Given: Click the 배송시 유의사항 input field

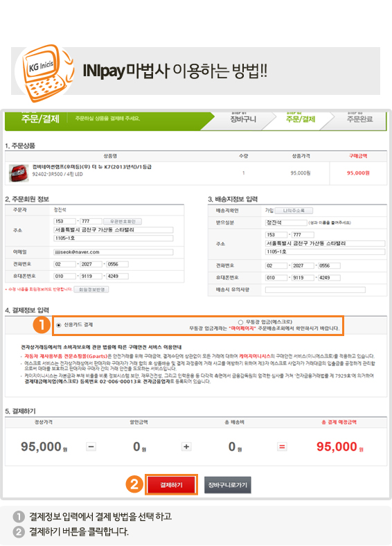Looking at the screenshot, I should point(315,290).
